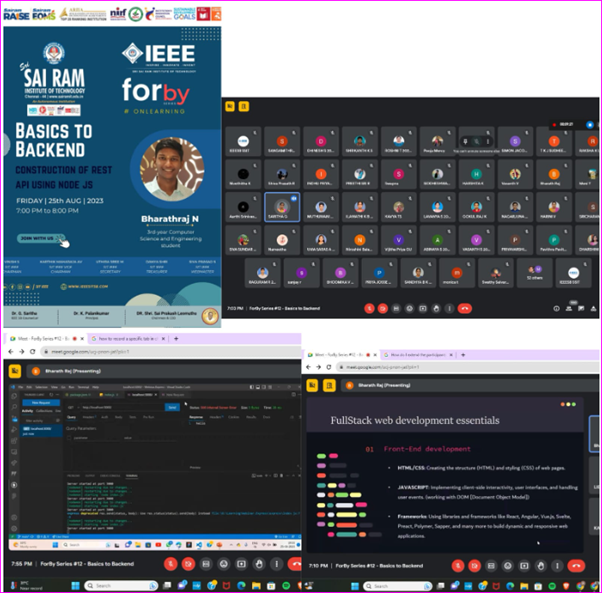Screen dimensions: 602x593
Task: Click the JOIN WITH US button on poster
Action: 40,238
